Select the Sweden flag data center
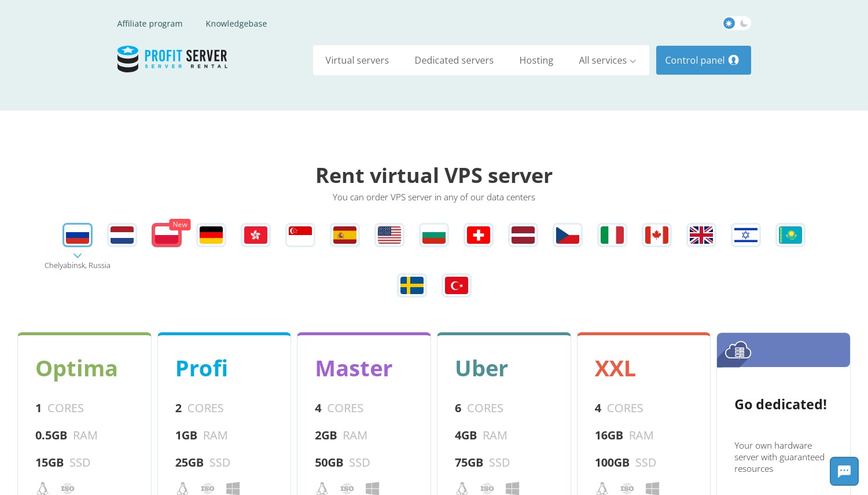Image resolution: width=868 pixels, height=495 pixels. tap(412, 285)
